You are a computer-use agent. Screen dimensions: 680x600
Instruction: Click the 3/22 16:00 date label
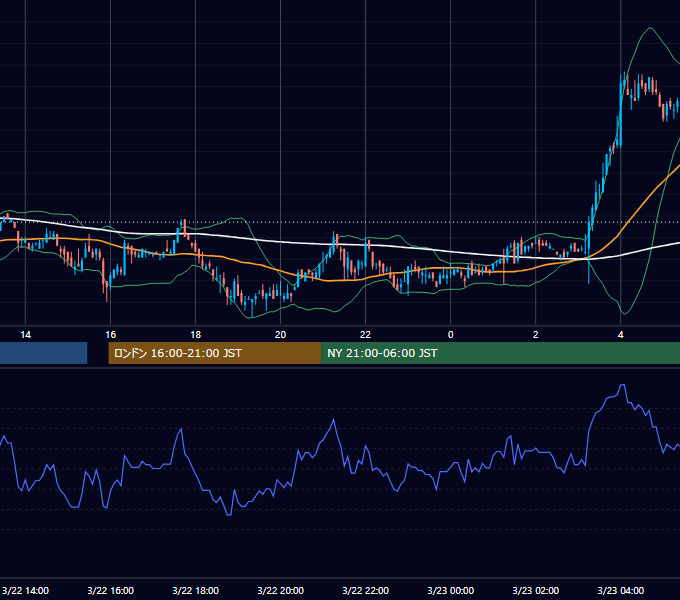click(x=111, y=590)
